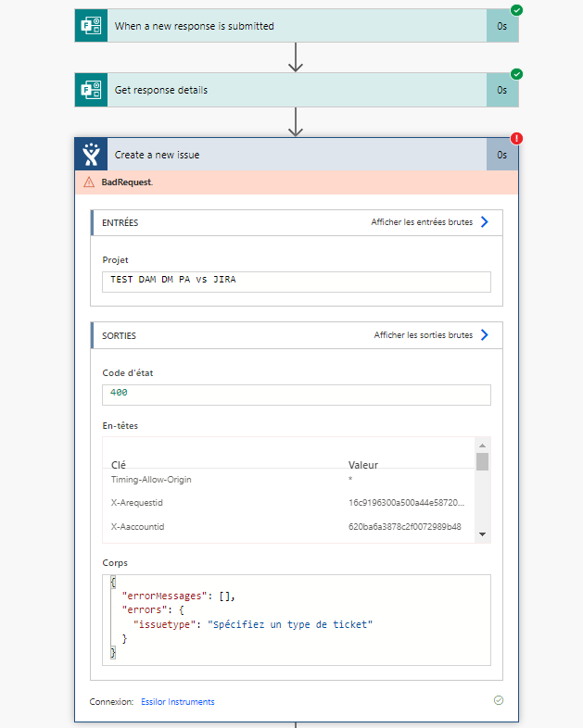Click the 'BadRequest.' error message
Viewport: 583px width, 728px height.
[127, 182]
